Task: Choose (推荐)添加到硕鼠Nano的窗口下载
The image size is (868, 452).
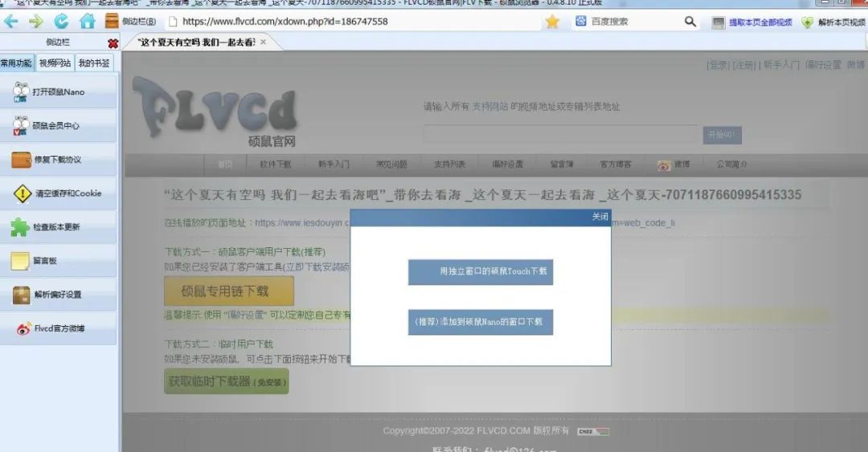Action: 481,322
